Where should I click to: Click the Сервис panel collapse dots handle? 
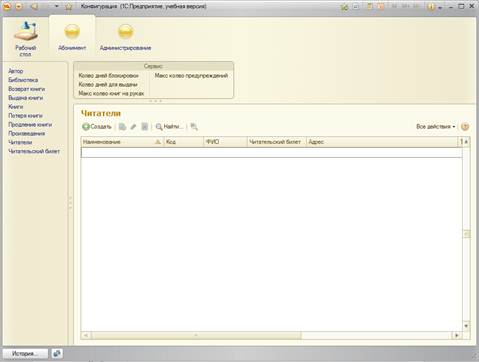click(155, 101)
